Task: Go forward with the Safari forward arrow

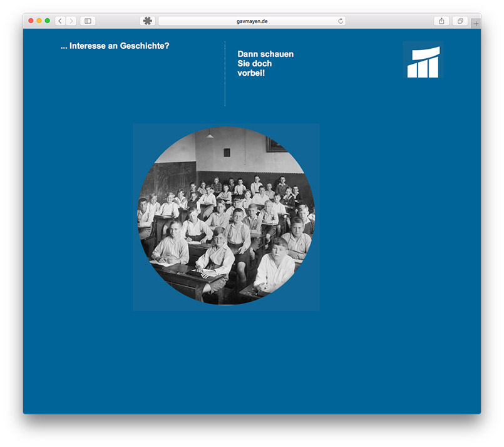Action: click(71, 21)
